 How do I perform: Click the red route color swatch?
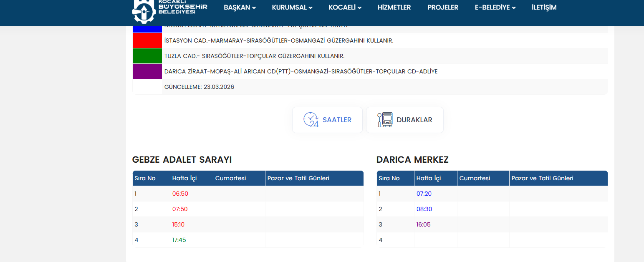tap(147, 40)
